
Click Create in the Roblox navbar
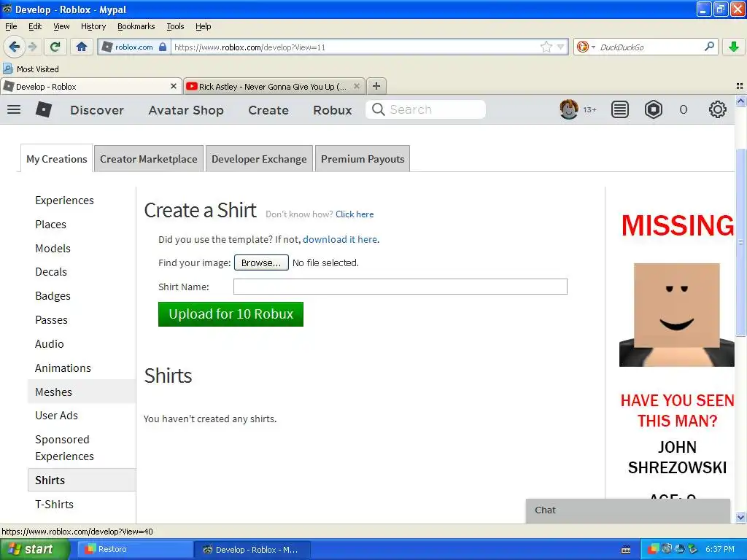(268, 110)
